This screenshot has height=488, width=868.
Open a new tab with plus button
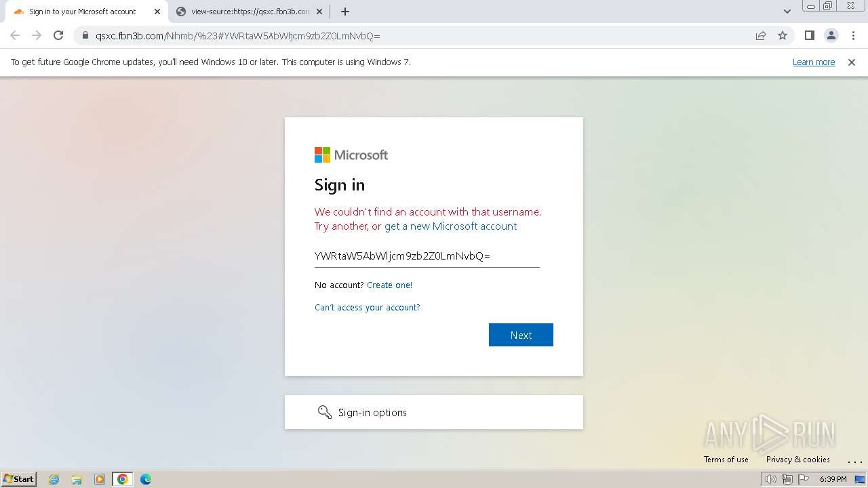coord(345,12)
